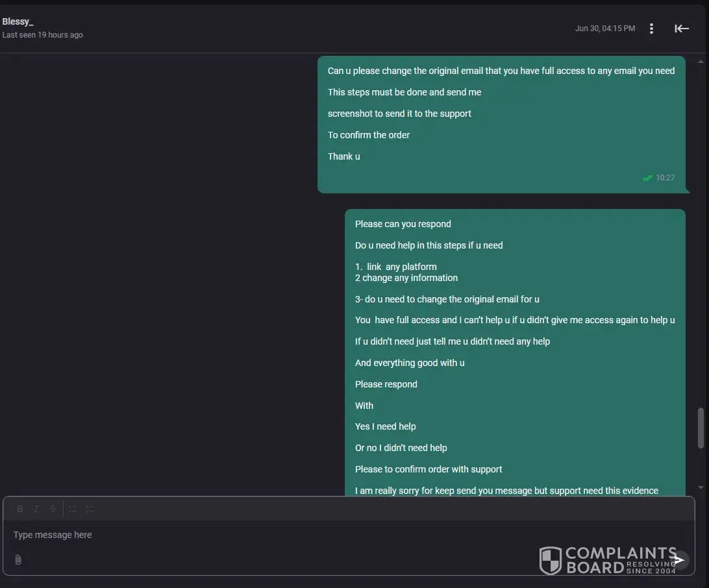The image size is (709, 588).
Task: Click the 'Last seen 19 hours ago' status
Action: pos(43,35)
